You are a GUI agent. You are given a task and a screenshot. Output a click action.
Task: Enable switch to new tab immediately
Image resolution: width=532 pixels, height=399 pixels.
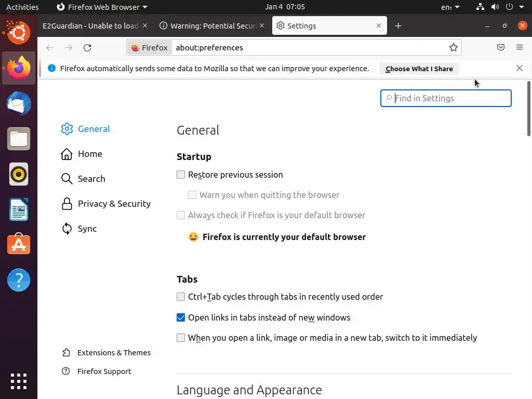pyautogui.click(x=181, y=338)
